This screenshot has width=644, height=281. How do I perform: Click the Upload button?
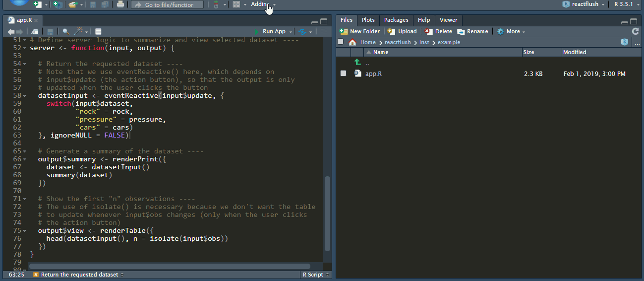point(402,31)
